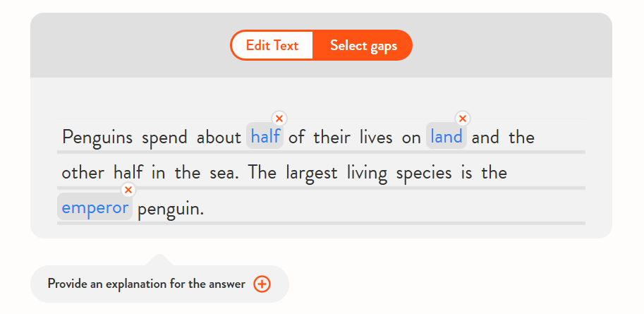
Task: Mark the word 'largest' as a gap
Action: tap(312, 173)
